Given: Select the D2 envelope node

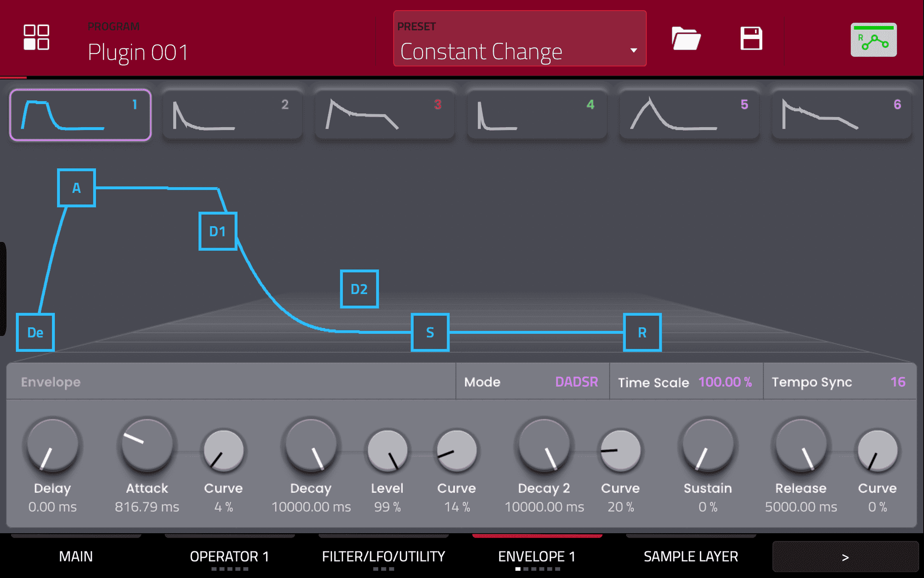Looking at the screenshot, I should click(x=359, y=289).
